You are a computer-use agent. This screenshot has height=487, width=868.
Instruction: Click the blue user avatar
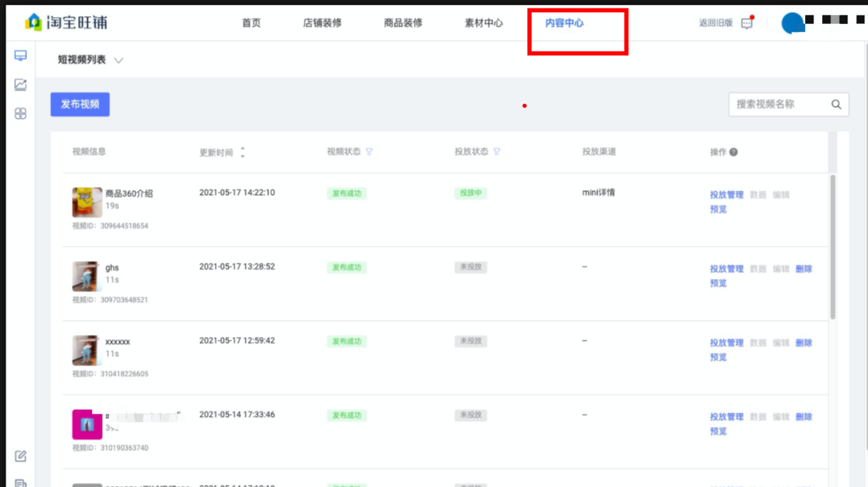coord(793,23)
